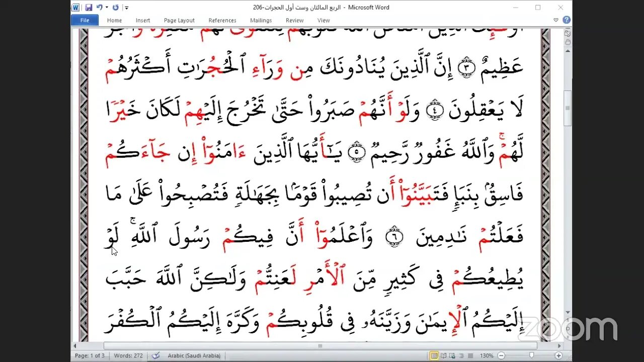Open the File tab

(x=85, y=20)
